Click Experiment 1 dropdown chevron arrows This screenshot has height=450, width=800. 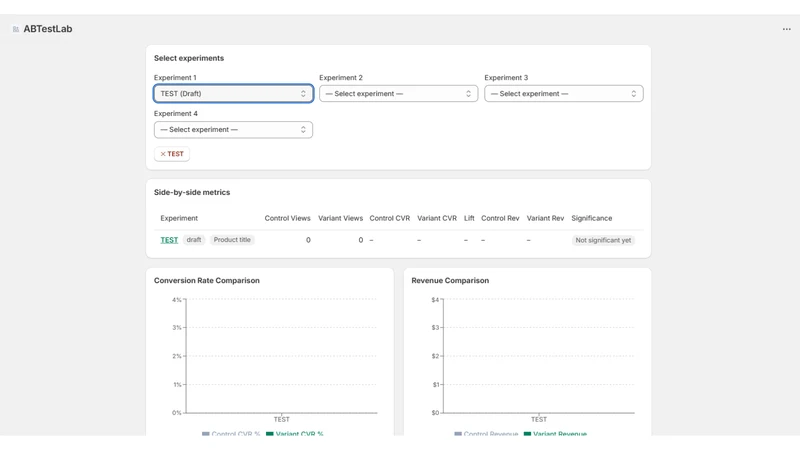pyautogui.click(x=303, y=93)
